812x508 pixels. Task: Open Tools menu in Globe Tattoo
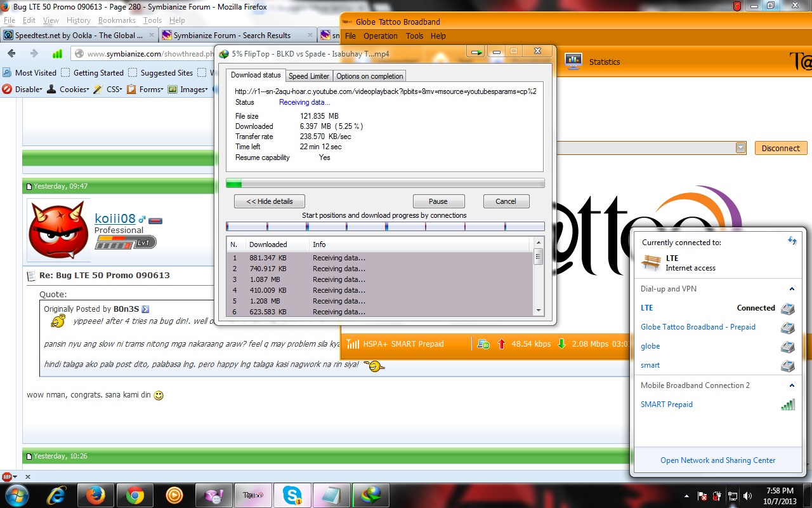point(415,36)
